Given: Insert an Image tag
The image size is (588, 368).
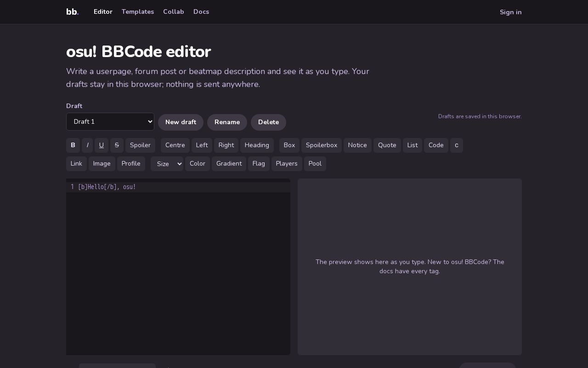Looking at the screenshot, I should pos(102,164).
